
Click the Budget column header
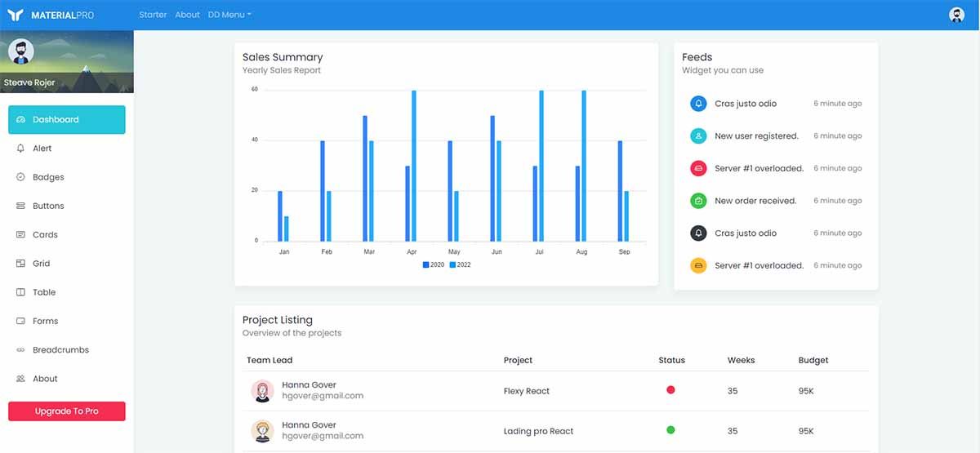pos(813,360)
